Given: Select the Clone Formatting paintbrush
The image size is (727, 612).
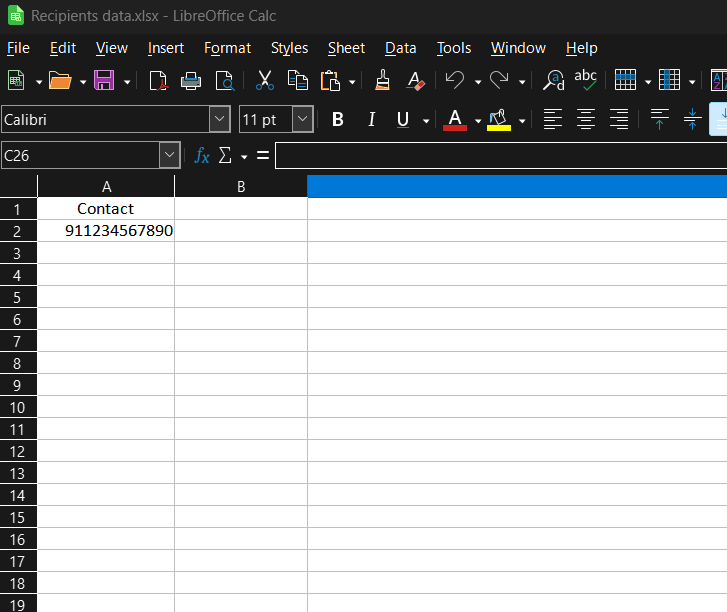Looking at the screenshot, I should [381, 81].
